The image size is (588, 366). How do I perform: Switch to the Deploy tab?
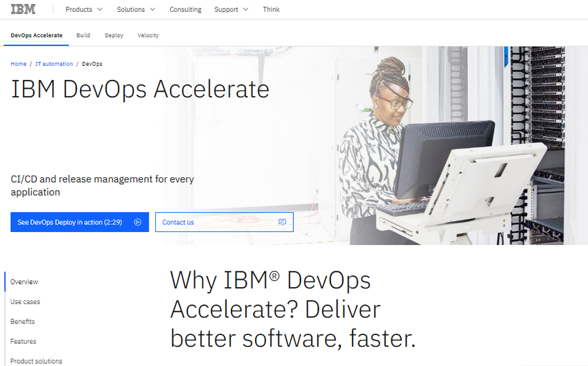[114, 35]
